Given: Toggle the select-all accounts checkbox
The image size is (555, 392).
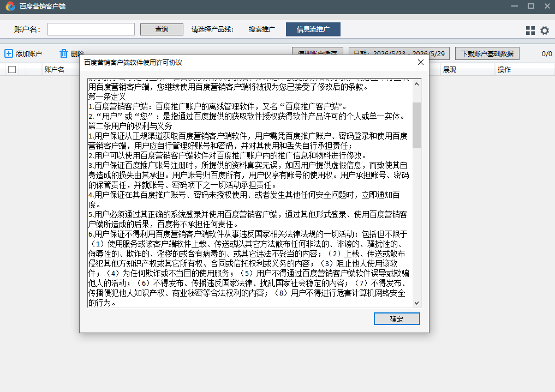Looking at the screenshot, I should [x=12, y=69].
